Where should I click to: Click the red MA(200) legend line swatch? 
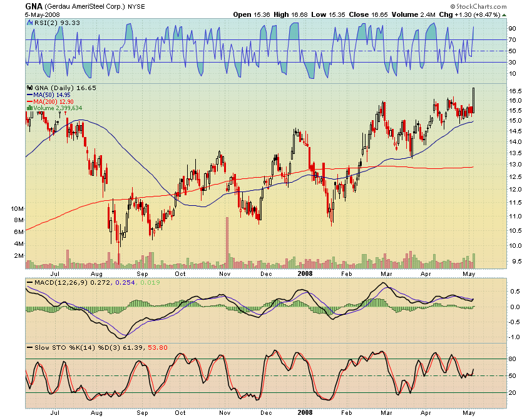tap(29, 102)
